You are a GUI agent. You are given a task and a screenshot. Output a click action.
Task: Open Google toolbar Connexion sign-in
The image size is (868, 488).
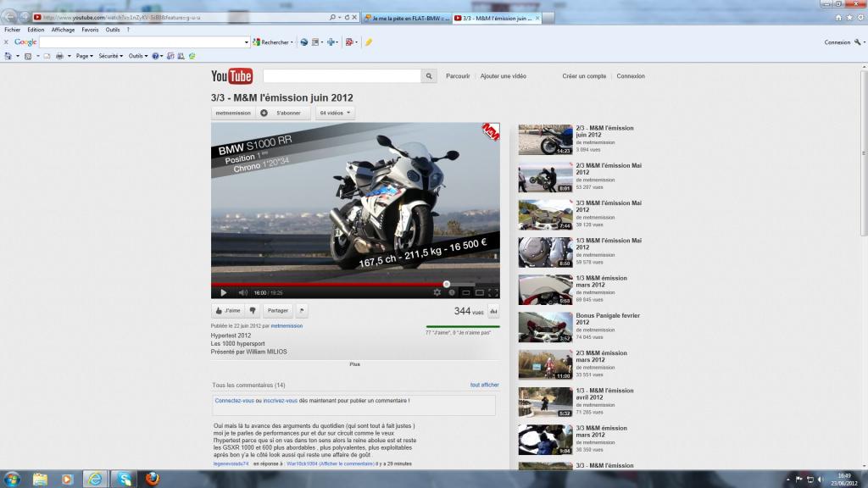click(837, 42)
